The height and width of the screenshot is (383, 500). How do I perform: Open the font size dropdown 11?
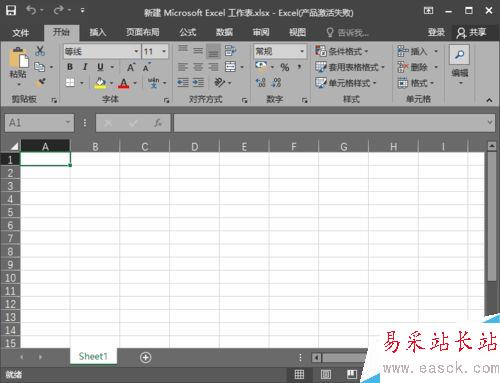[164, 51]
